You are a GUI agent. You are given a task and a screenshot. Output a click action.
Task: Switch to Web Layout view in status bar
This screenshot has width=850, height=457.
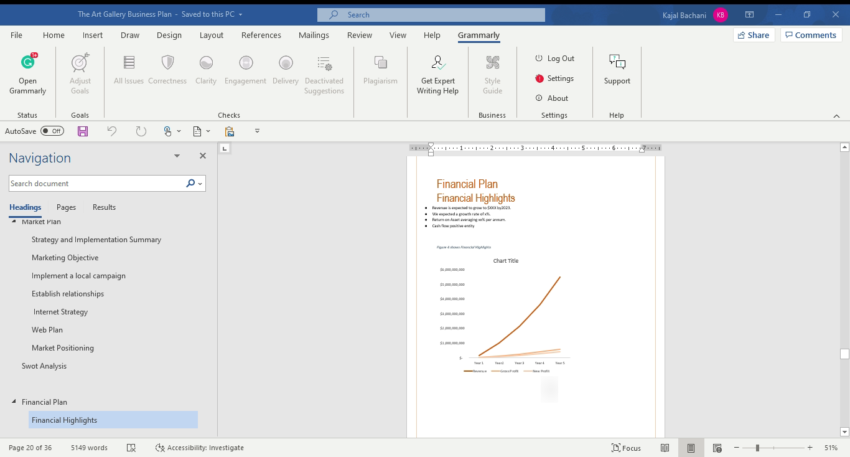click(714, 448)
